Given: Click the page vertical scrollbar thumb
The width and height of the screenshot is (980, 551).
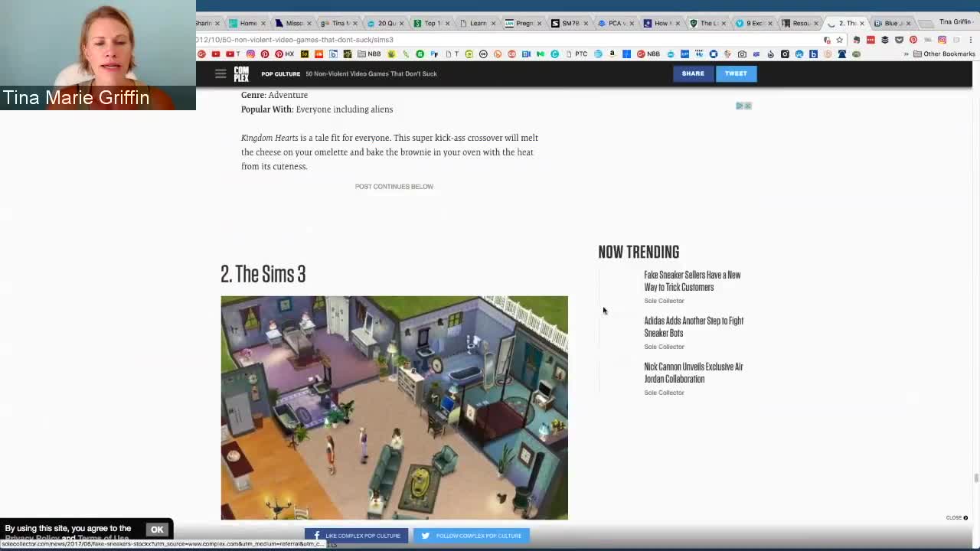Looking at the screenshot, I should click(x=975, y=479).
